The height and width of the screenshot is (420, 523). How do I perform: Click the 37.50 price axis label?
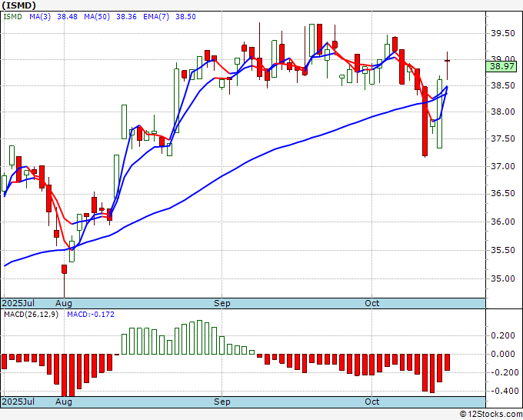point(503,138)
